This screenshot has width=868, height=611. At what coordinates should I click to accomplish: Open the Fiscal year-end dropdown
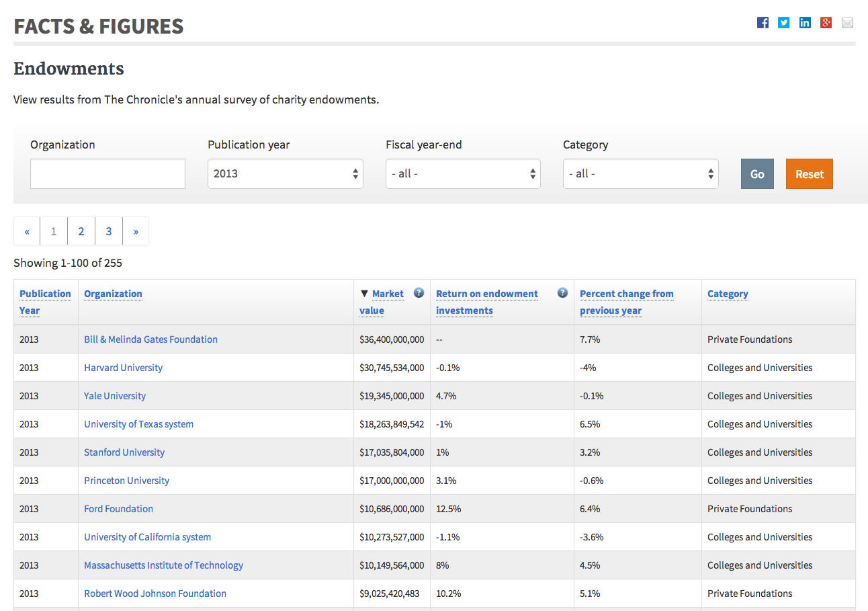(463, 173)
